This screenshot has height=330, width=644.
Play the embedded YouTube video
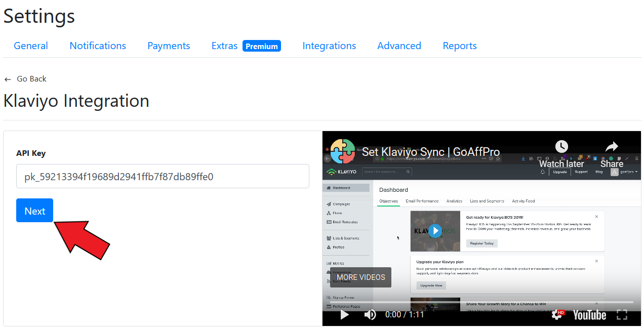(344, 315)
